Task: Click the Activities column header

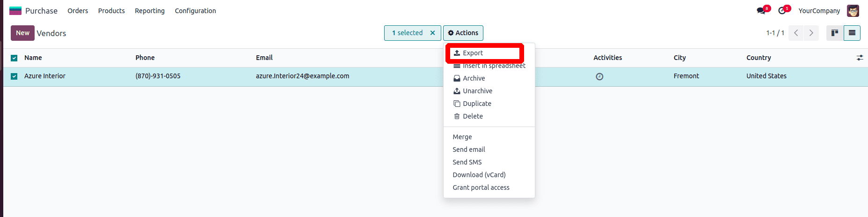Action: [608, 58]
